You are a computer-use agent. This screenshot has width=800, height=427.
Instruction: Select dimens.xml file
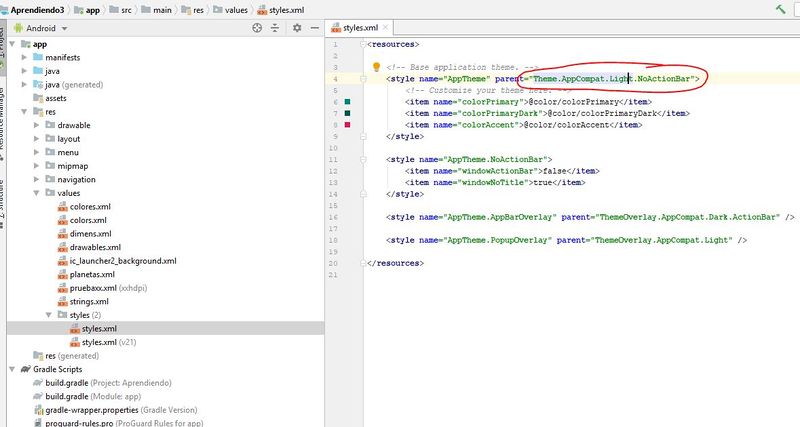(x=84, y=234)
